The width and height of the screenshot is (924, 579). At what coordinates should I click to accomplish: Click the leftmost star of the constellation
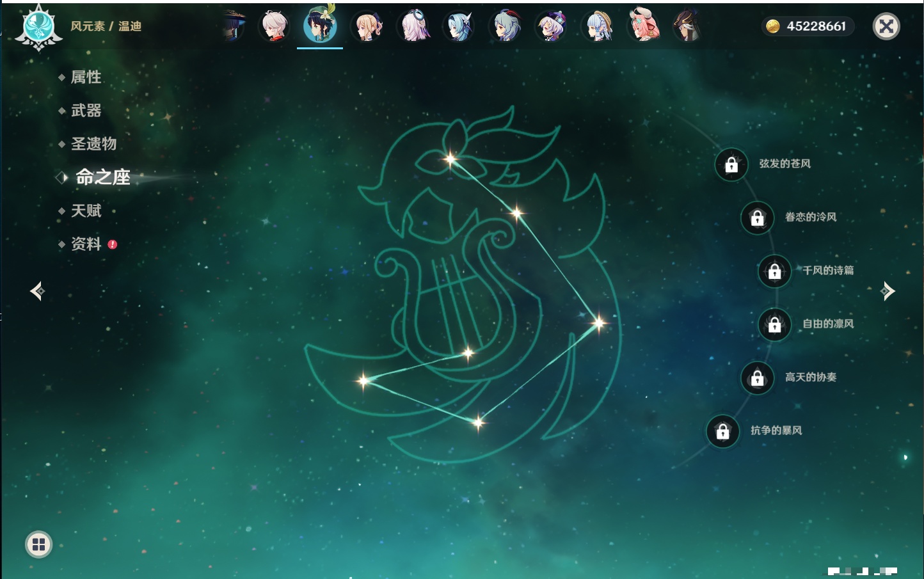point(363,381)
